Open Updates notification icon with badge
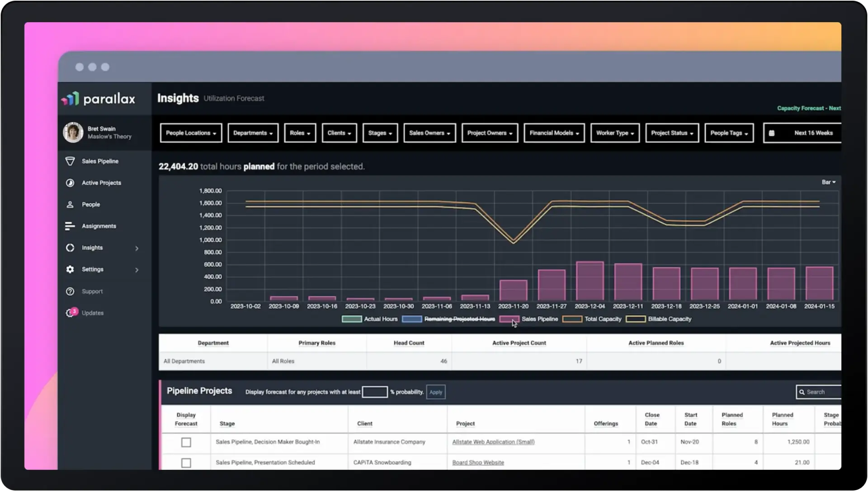The height and width of the screenshot is (492, 868). (x=71, y=313)
